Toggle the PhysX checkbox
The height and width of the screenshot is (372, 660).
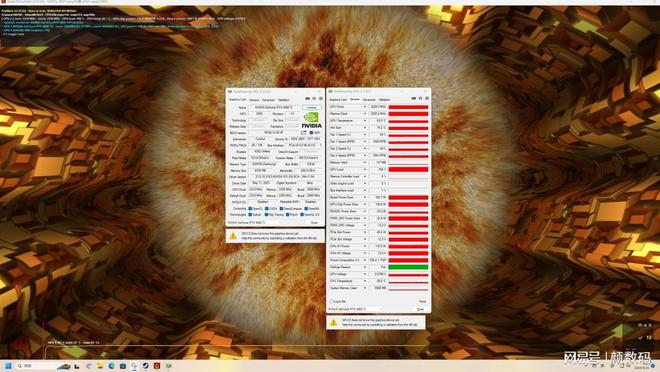(x=287, y=215)
